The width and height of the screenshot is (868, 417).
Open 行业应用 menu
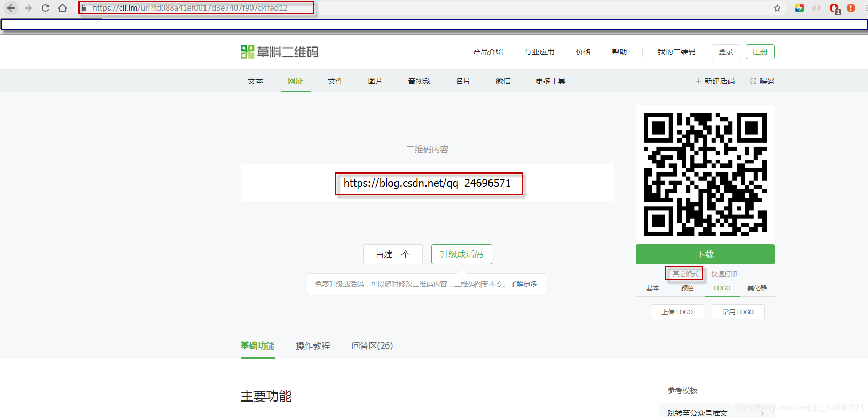pyautogui.click(x=539, y=52)
